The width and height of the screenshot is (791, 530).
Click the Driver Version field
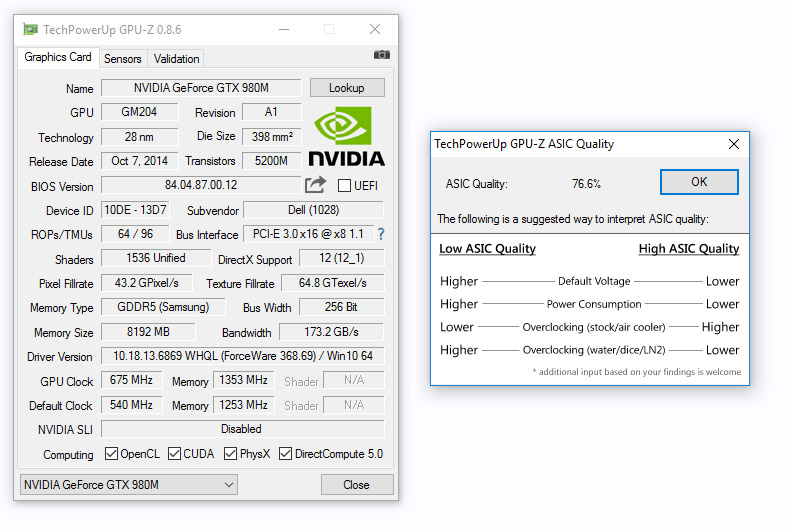click(243, 356)
